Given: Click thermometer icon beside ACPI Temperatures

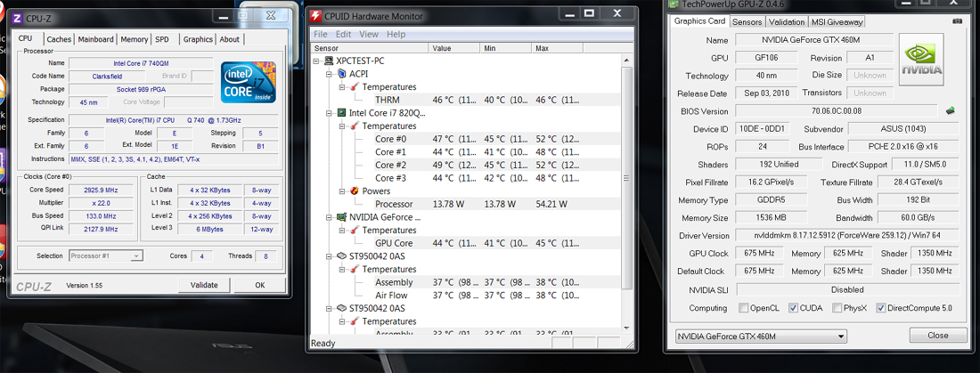Looking at the screenshot, I should [355, 87].
